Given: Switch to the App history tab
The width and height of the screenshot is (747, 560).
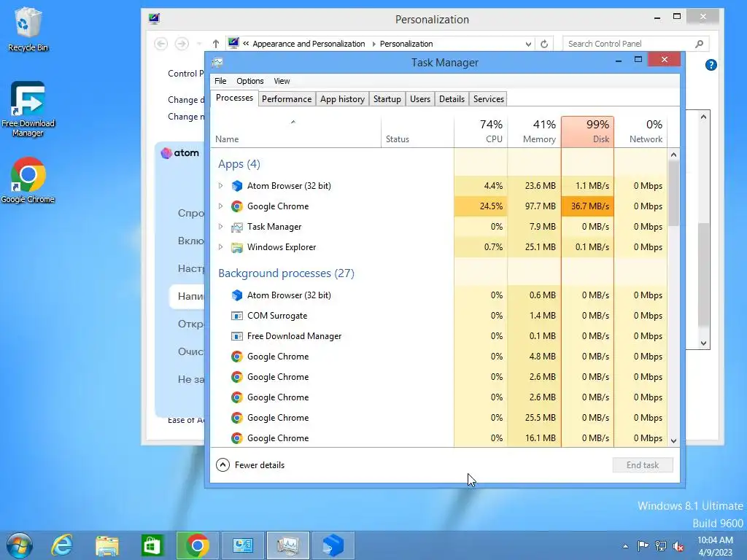Looking at the screenshot, I should (342, 99).
